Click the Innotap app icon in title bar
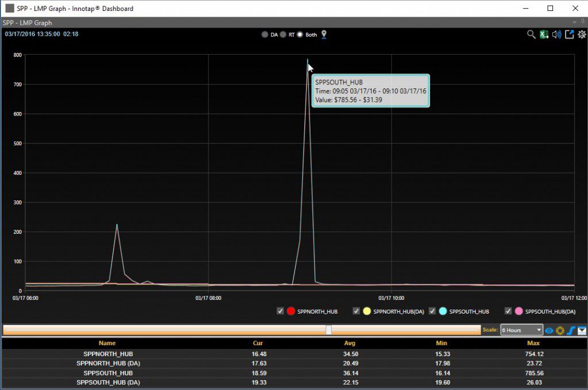This screenshot has width=588, height=390. 10,8
